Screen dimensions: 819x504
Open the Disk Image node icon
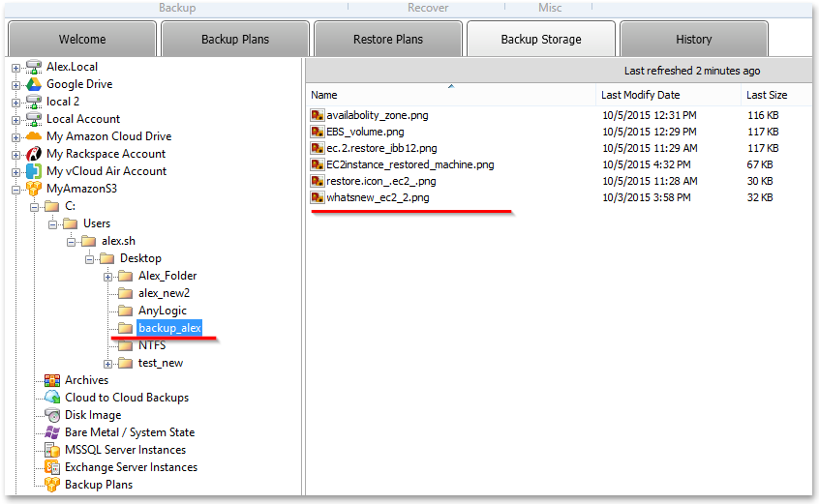tap(52, 415)
